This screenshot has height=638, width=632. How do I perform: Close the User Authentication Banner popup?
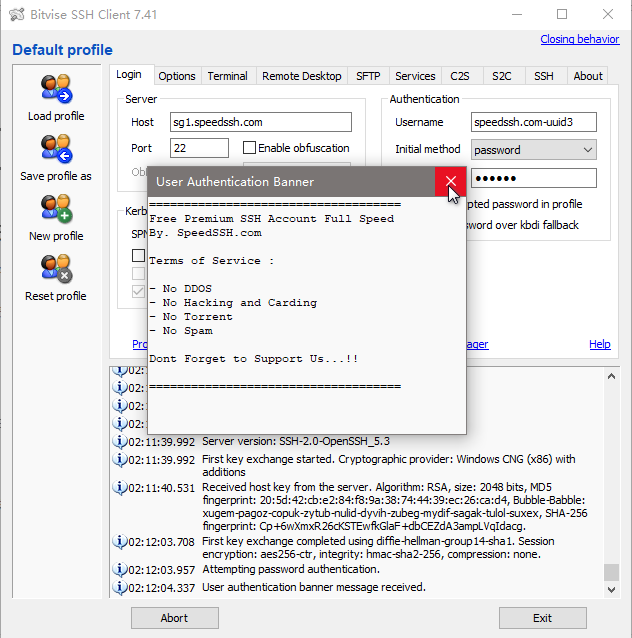[450, 181]
